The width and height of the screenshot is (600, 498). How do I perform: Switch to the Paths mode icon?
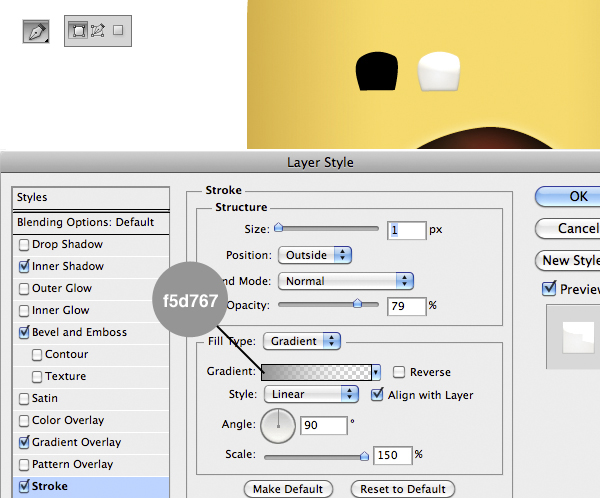97,31
